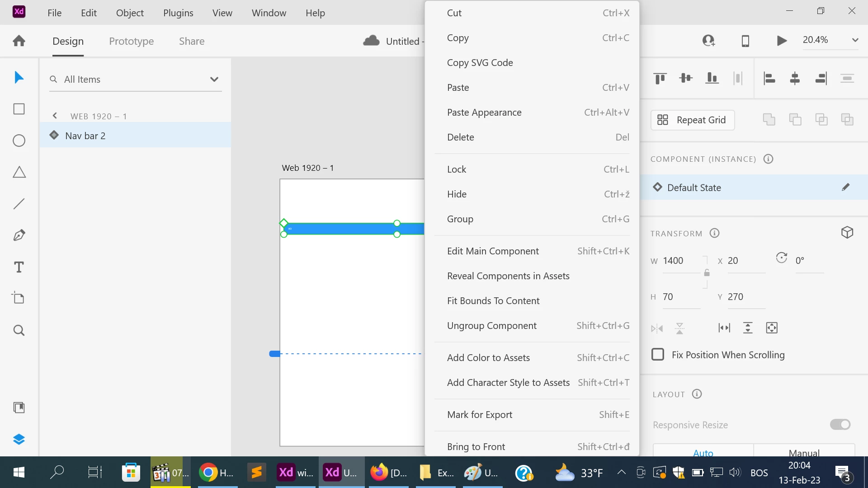Select the Rectangle tool
This screenshot has width=868, height=488.
point(19,109)
